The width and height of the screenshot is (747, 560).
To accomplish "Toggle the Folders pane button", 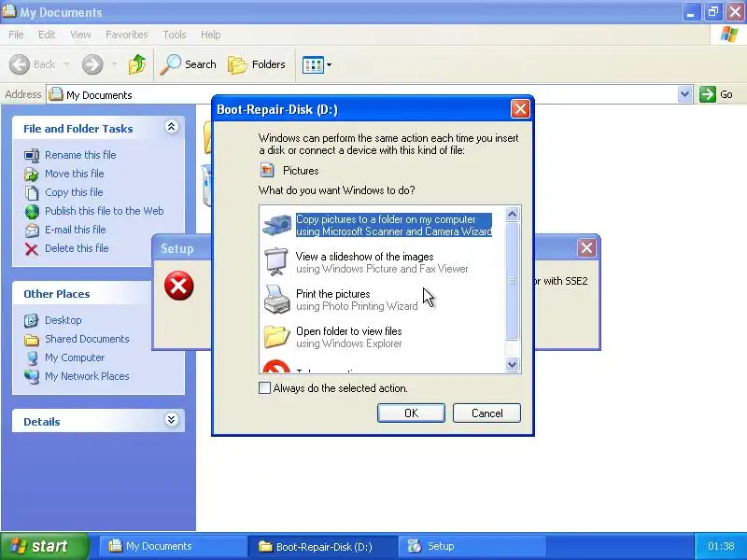I will [x=257, y=64].
